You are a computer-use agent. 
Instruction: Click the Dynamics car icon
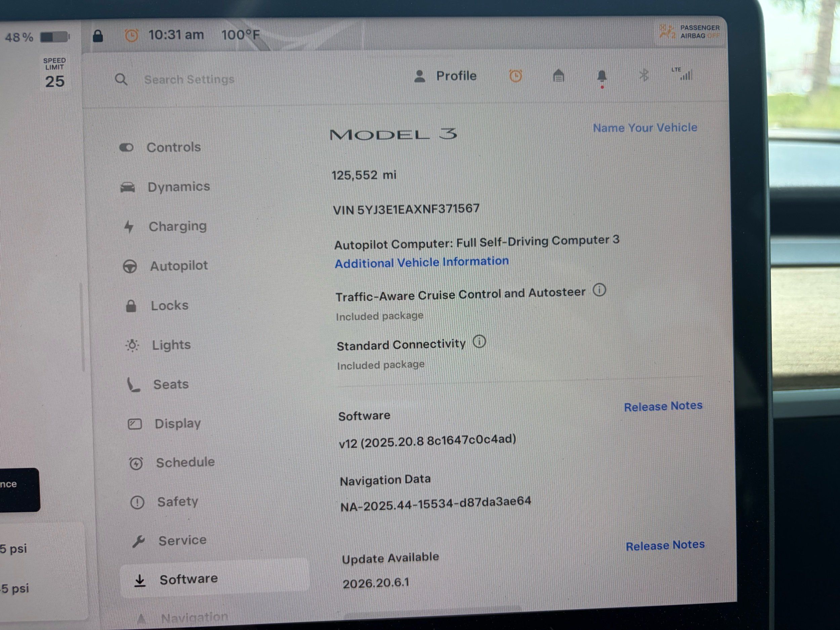pyautogui.click(x=128, y=187)
